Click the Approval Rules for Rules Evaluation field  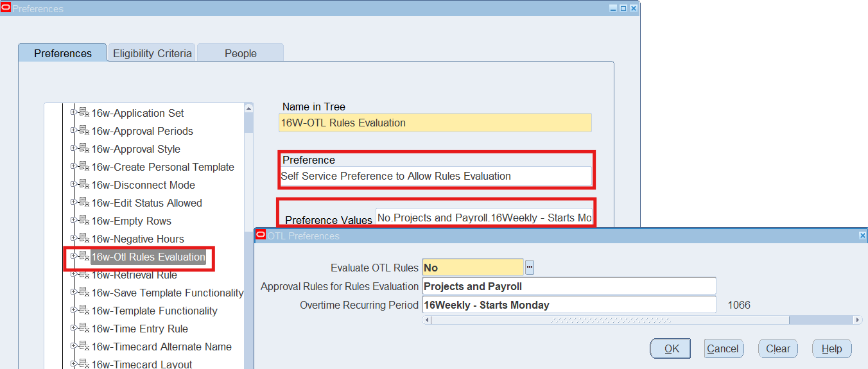568,286
